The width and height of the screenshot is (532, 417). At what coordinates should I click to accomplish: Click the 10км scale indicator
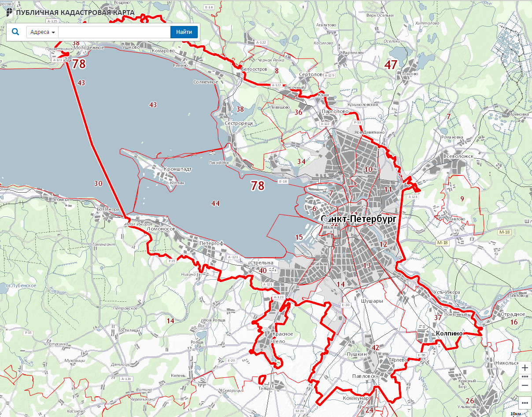(x=516, y=413)
